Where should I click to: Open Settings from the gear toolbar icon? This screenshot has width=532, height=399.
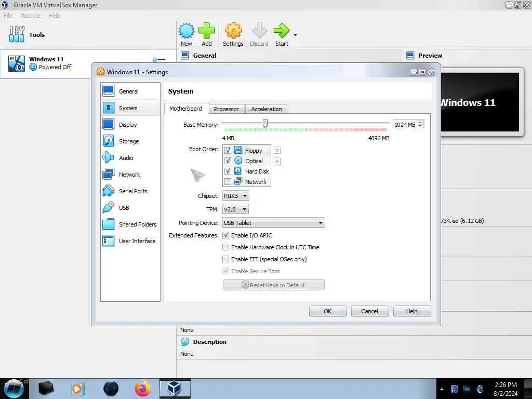click(233, 31)
